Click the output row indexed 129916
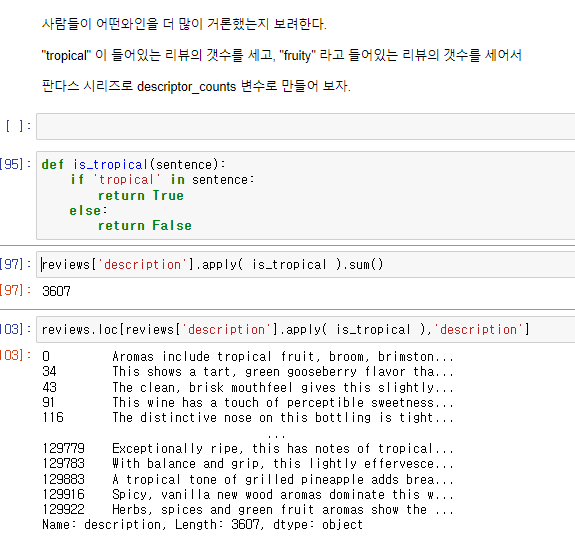Viewport: 575px width, 548px height. pos(248,494)
